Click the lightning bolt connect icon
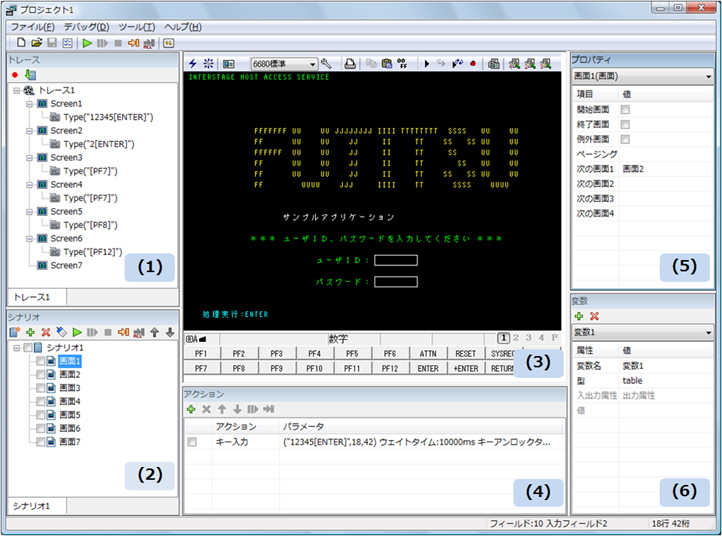Screen dimensions: 722x536 pyautogui.click(x=193, y=63)
